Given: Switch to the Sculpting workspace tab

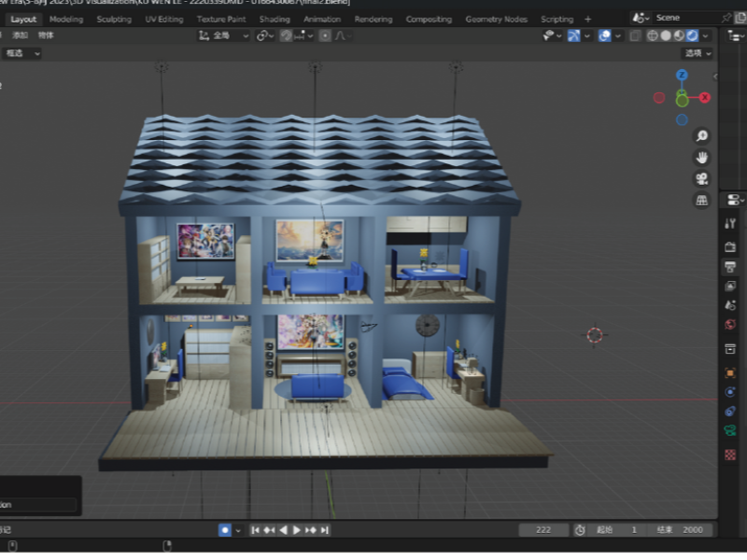Looking at the screenshot, I should (114, 19).
